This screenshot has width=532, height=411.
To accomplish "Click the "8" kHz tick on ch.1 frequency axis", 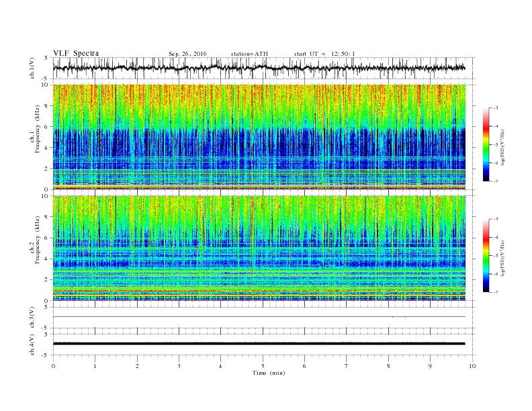I will [x=47, y=106].
